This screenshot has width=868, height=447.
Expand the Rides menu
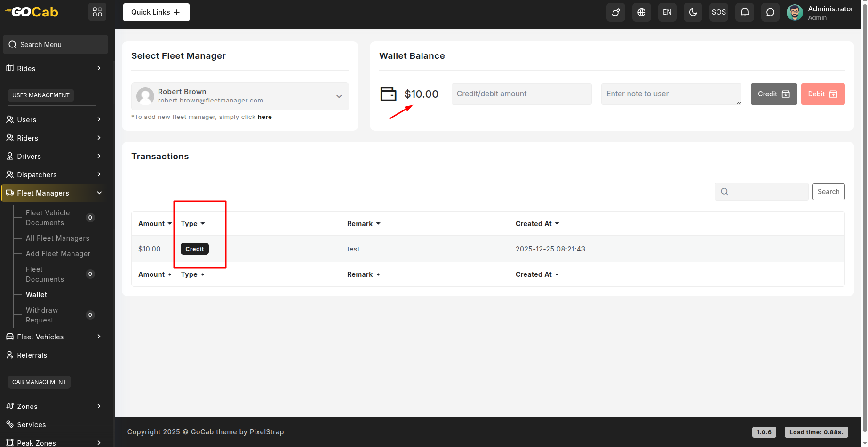pyautogui.click(x=54, y=69)
